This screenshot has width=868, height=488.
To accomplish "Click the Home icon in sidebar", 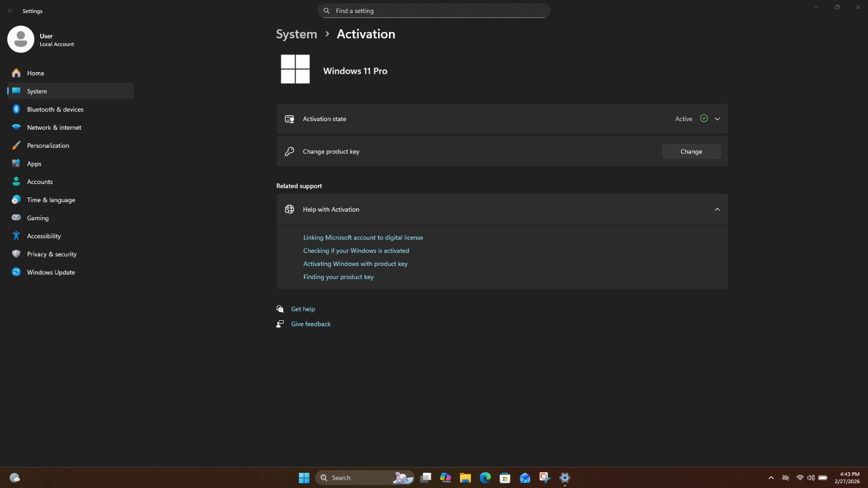I will pyautogui.click(x=16, y=73).
